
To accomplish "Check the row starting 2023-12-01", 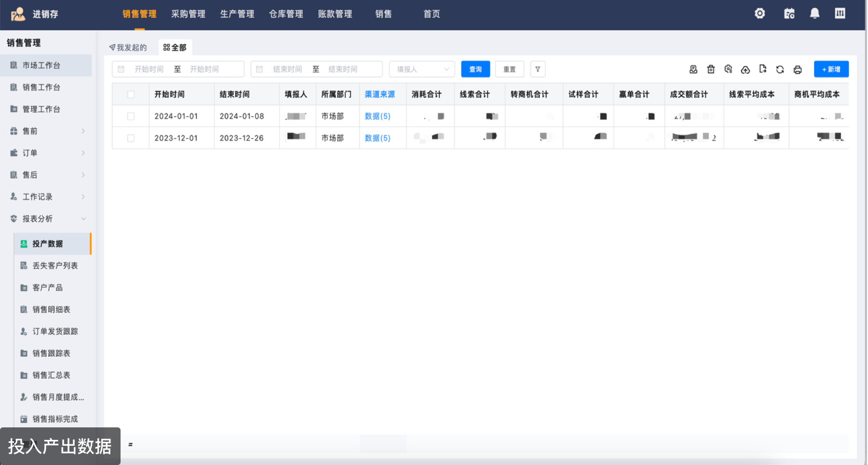I will click(131, 138).
